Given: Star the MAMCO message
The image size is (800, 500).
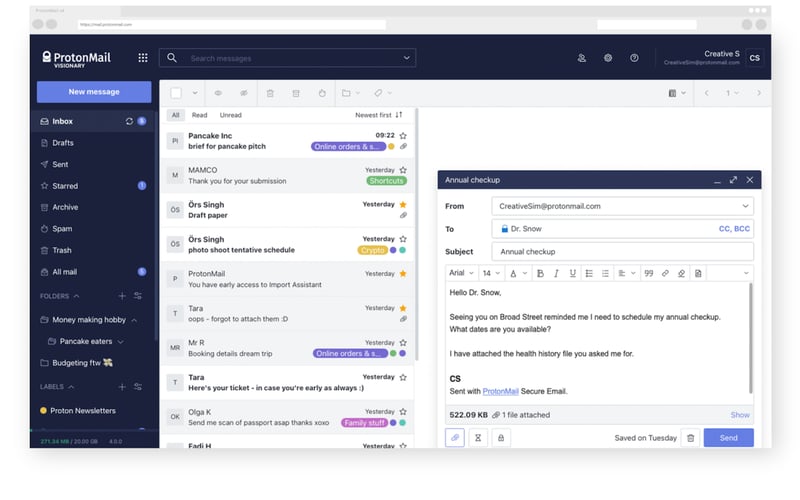Looking at the screenshot, I should click(403, 170).
